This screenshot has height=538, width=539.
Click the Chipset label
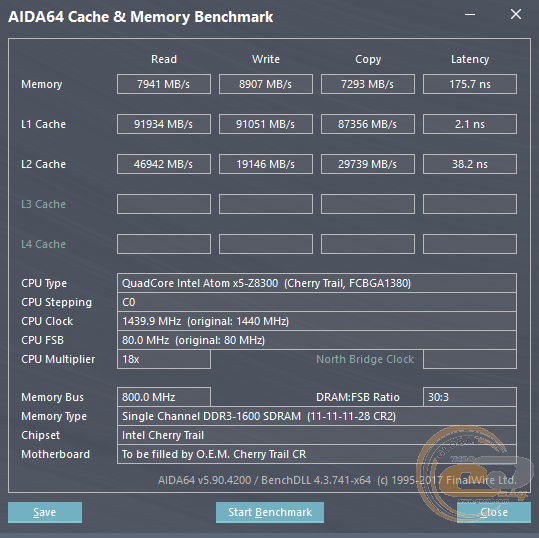click(40, 435)
